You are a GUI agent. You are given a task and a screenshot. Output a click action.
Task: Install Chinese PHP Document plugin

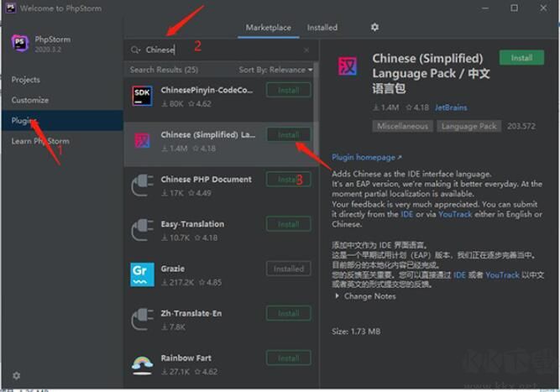click(x=289, y=180)
